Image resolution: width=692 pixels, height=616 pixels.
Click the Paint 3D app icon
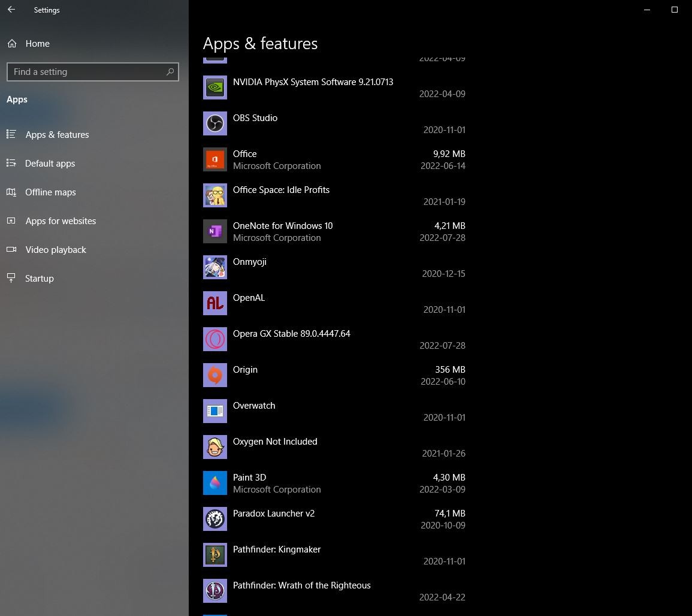click(215, 483)
